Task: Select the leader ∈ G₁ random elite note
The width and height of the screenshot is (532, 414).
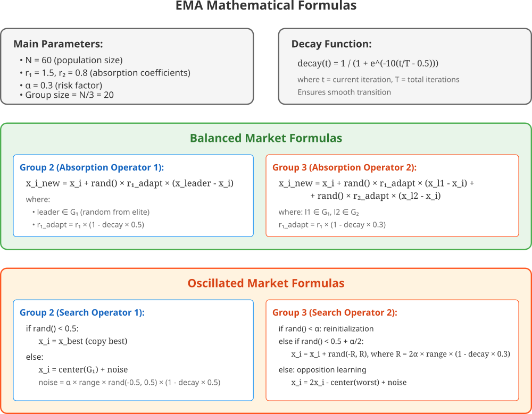Action: click(91, 212)
